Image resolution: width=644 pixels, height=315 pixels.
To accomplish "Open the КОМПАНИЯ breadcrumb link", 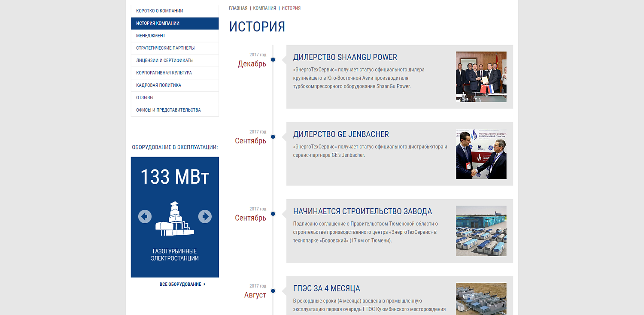I will (x=264, y=8).
